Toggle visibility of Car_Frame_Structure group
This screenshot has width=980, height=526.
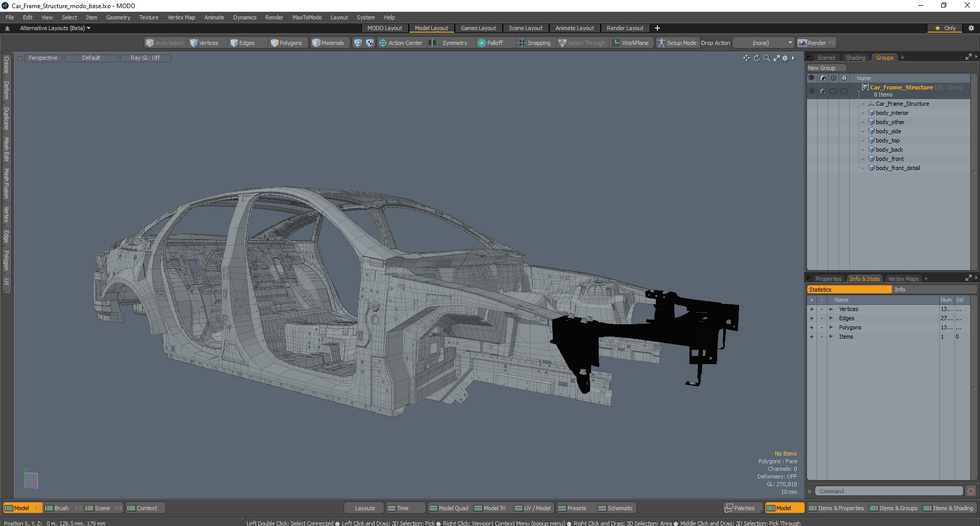(x=812, y=91)
